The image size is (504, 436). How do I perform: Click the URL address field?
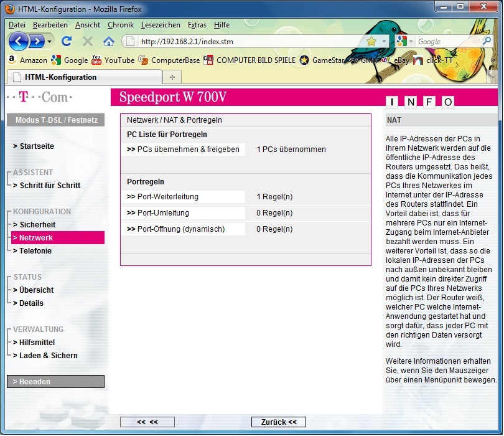click(x=251, y=42)
